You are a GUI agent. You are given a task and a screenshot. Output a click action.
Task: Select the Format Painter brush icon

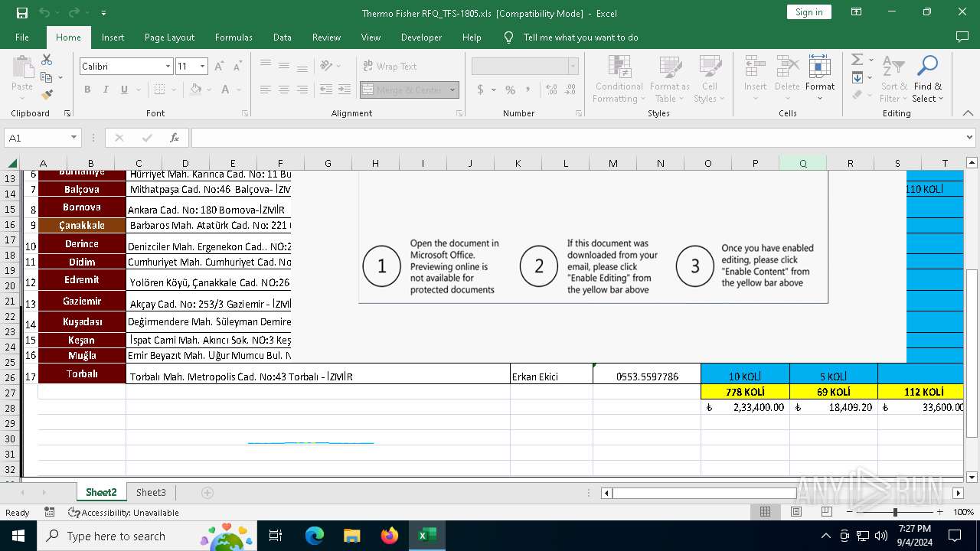coord(47,95)
